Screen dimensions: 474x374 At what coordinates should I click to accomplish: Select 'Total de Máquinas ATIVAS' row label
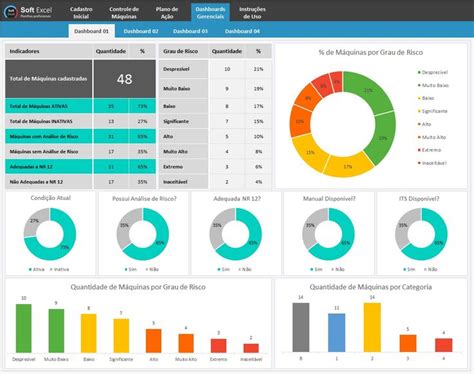pos(49,106)
